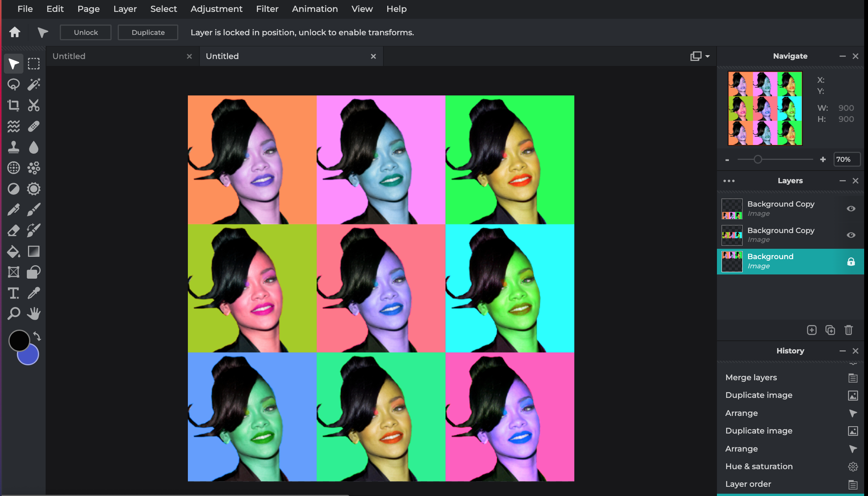
Task: Select the Background layer thumbnail
Action: tap(732, 261)
